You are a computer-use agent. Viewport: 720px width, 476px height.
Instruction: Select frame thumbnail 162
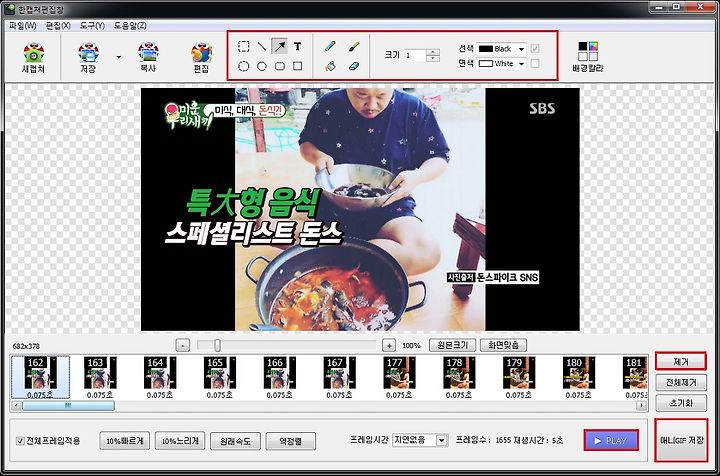[40, 377]
